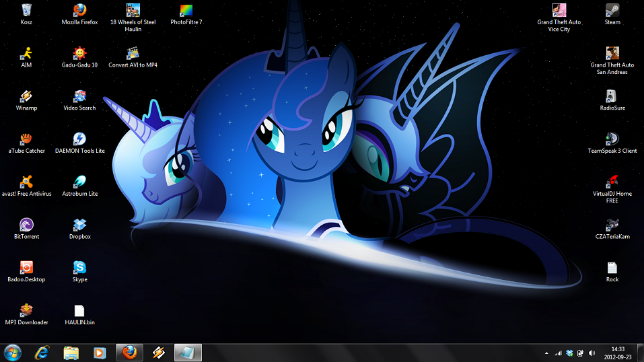Viewport: 644px width, 362px height.
Task: Click the Windows Start button
Action: point(13,352)
